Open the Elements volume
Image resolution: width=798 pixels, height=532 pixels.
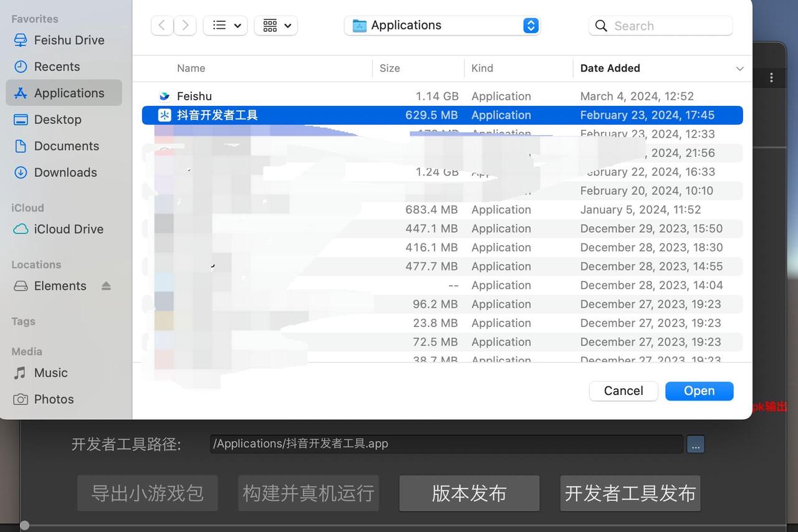[x=60, y=286]
